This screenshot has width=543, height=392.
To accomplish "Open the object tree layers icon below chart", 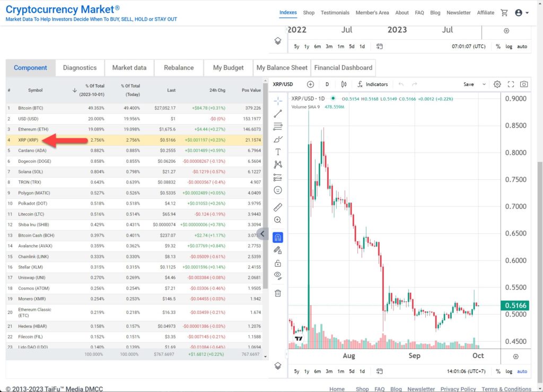I will click(278, 365).
